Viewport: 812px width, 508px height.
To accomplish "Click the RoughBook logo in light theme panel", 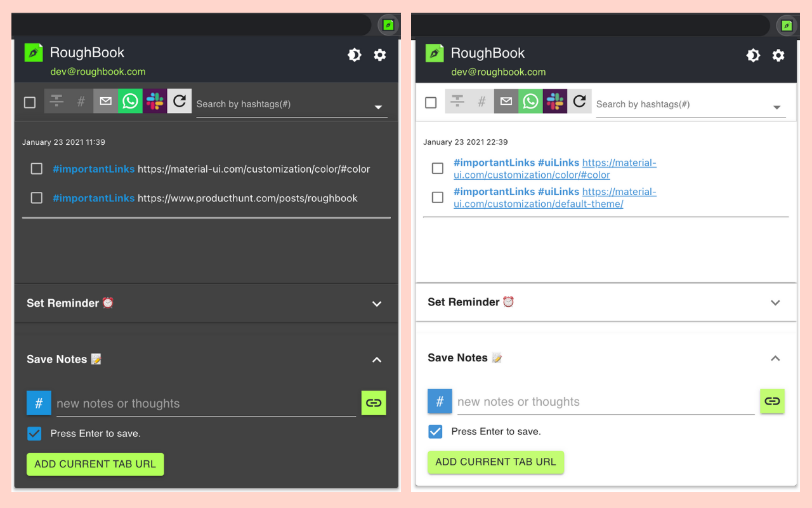I will 435,53.
